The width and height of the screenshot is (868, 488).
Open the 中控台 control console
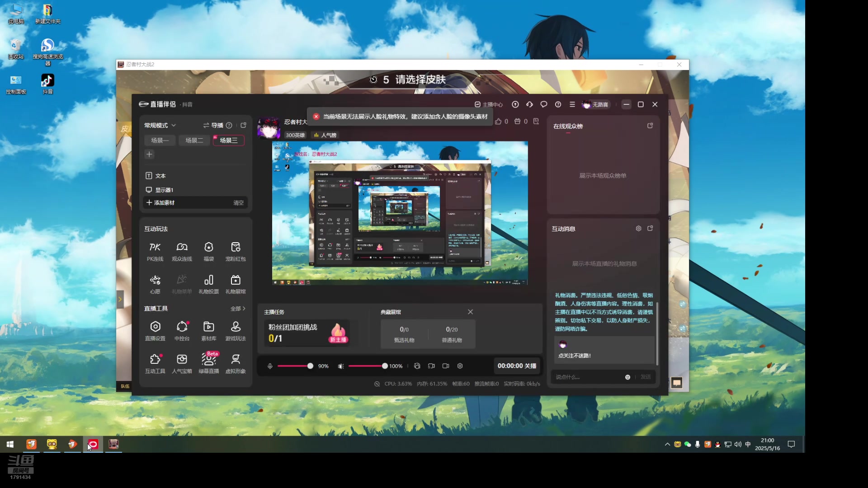coord(182,331)
